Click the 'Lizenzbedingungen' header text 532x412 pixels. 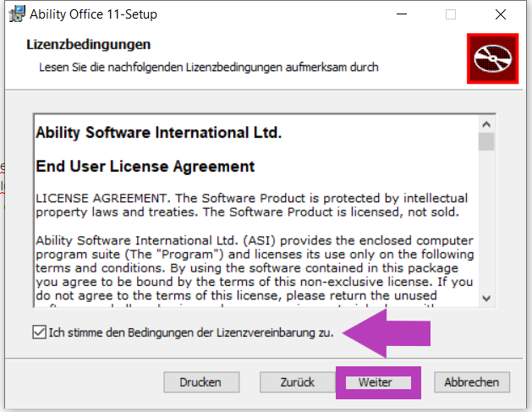(x=88, y=45)
